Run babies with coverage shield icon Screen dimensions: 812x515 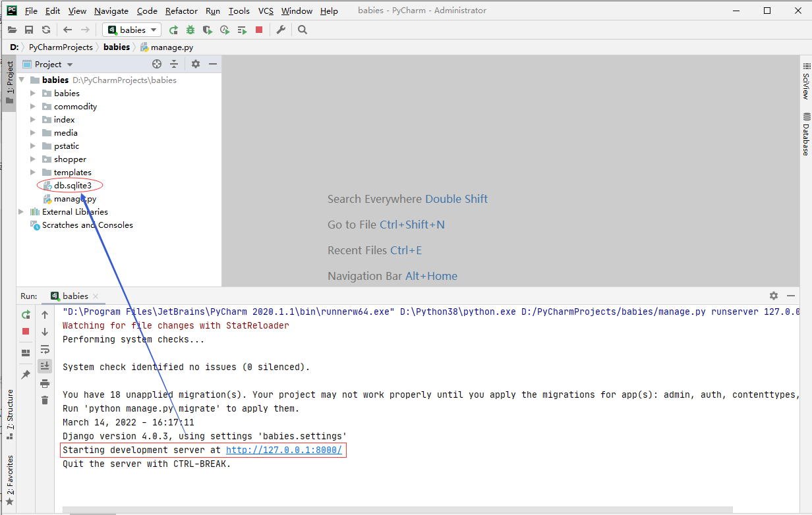click(208, 30)
